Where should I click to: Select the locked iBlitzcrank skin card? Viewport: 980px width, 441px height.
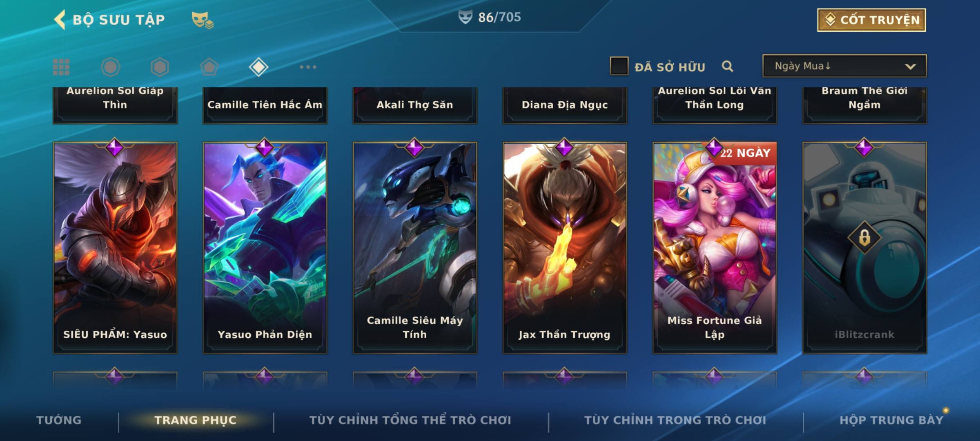(864, 247)
